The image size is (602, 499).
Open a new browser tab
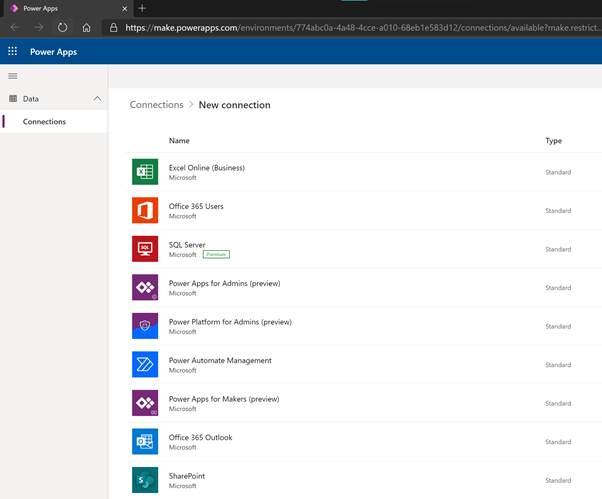[x=142, y=8]
